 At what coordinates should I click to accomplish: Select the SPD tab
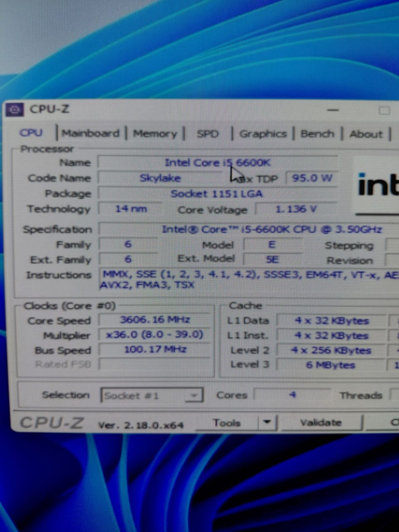click(x=207, y=134)
